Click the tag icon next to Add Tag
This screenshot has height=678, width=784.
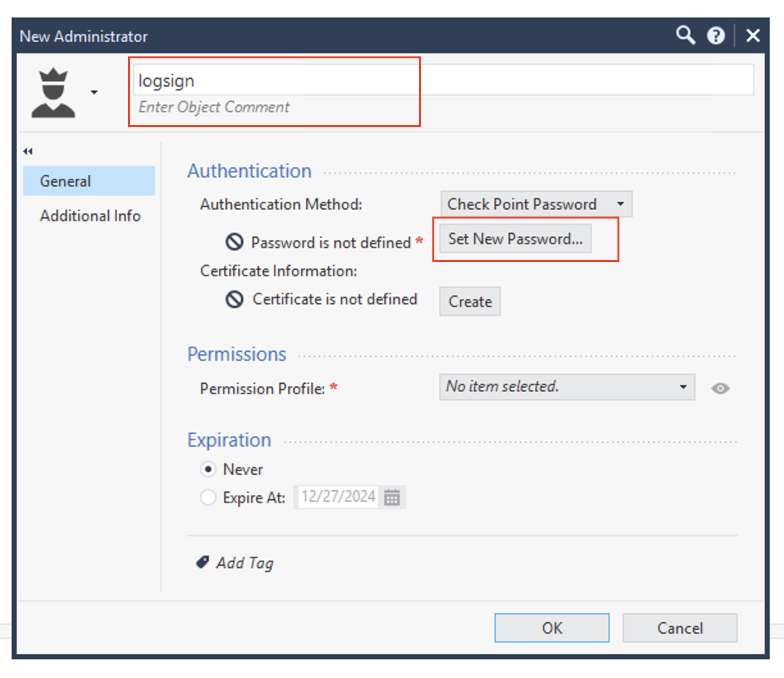pyautogui.click(x=202, y=562)
